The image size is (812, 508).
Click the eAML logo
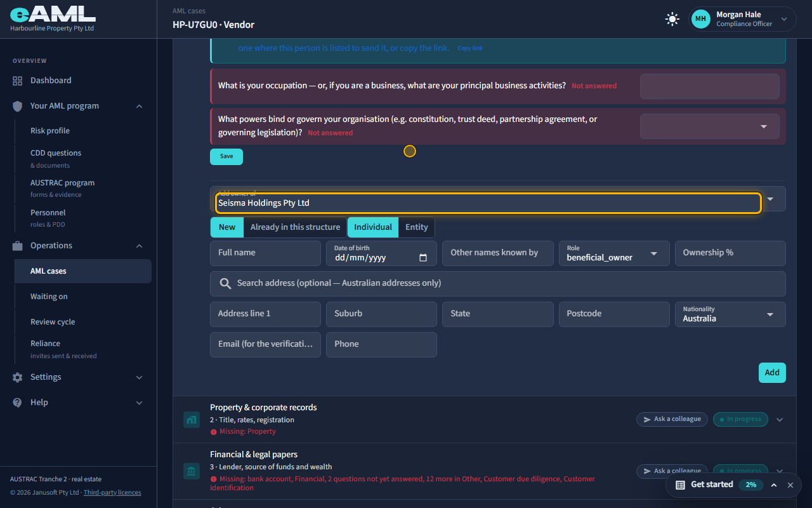pos(53,15)
